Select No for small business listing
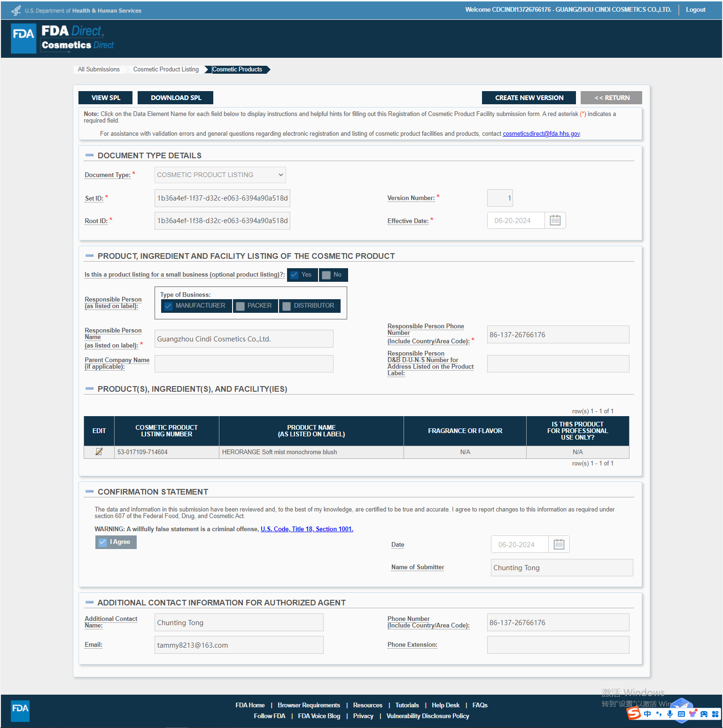The height and width of the screenshot is (728, 723). [x=327, y=275]
